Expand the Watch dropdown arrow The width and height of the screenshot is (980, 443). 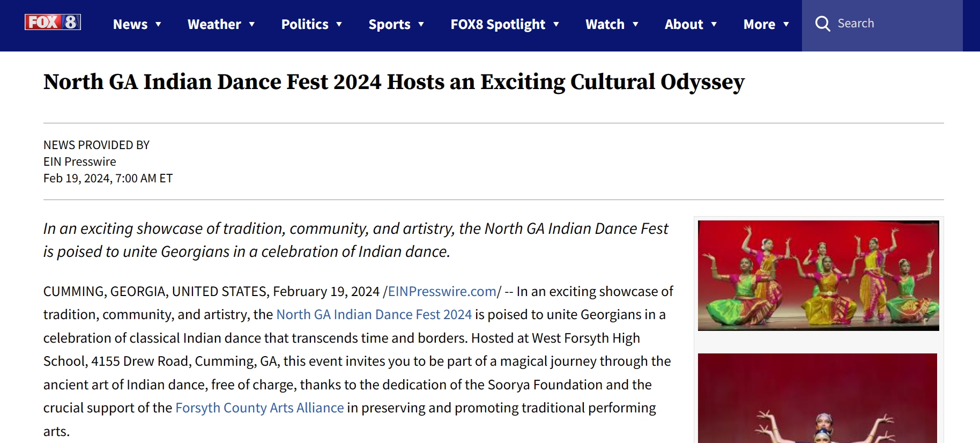click(x=635, y=24)
